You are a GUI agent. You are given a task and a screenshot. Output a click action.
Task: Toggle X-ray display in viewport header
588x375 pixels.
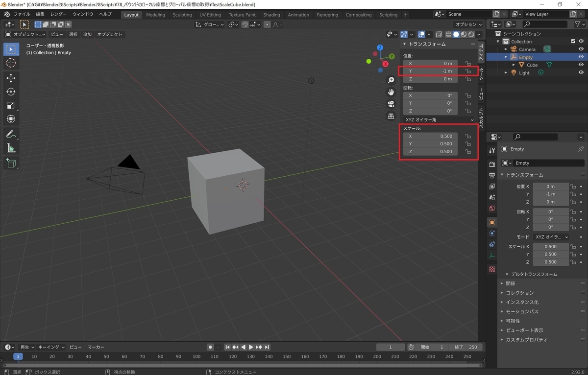439,34
